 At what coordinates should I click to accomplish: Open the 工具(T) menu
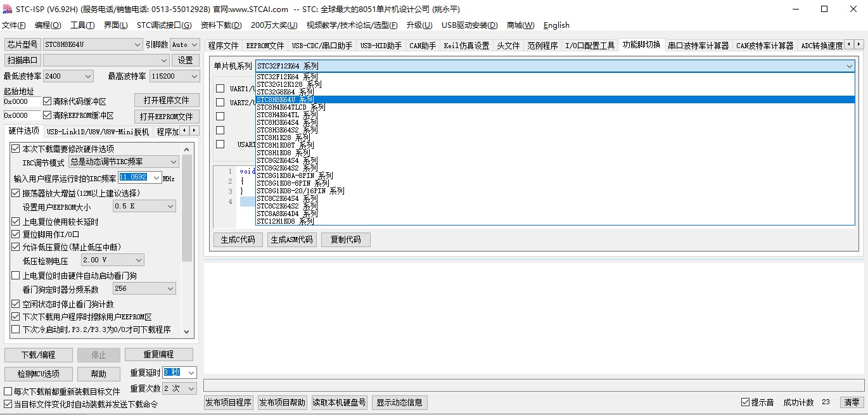tap(82, 25)
